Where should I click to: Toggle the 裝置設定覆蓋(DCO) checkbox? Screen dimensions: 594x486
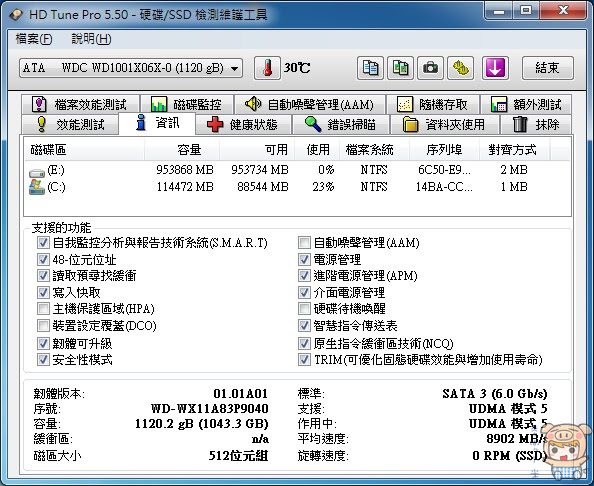point(43,325)
